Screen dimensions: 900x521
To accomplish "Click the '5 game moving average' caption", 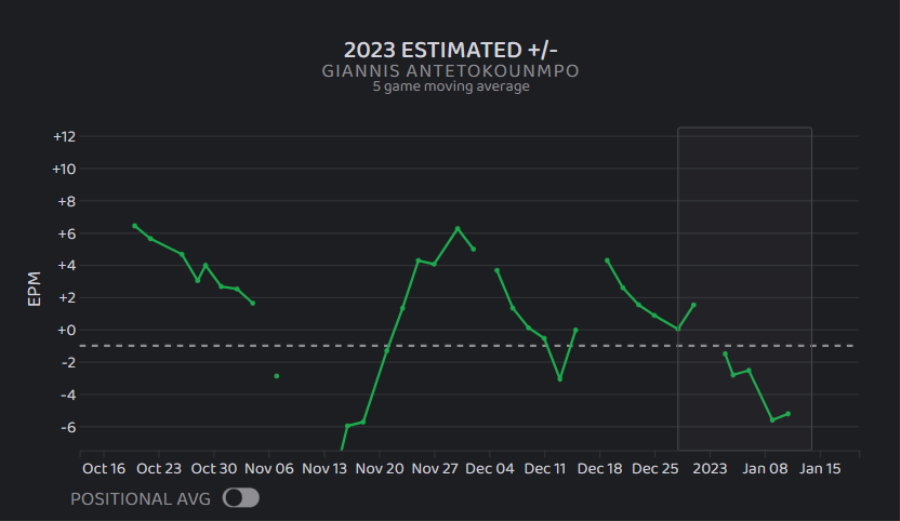I will pyautogui.click(x=451, y=87).
